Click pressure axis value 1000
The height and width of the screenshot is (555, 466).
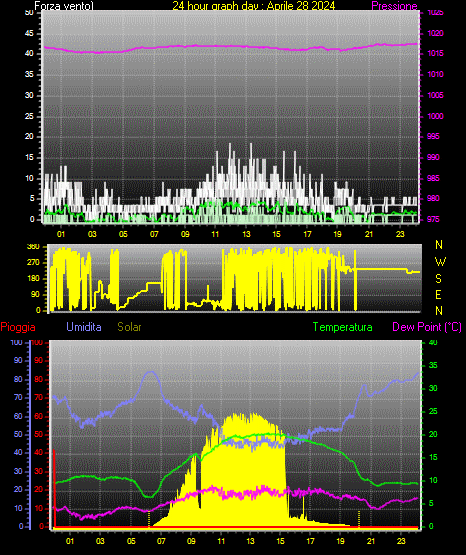435,116
